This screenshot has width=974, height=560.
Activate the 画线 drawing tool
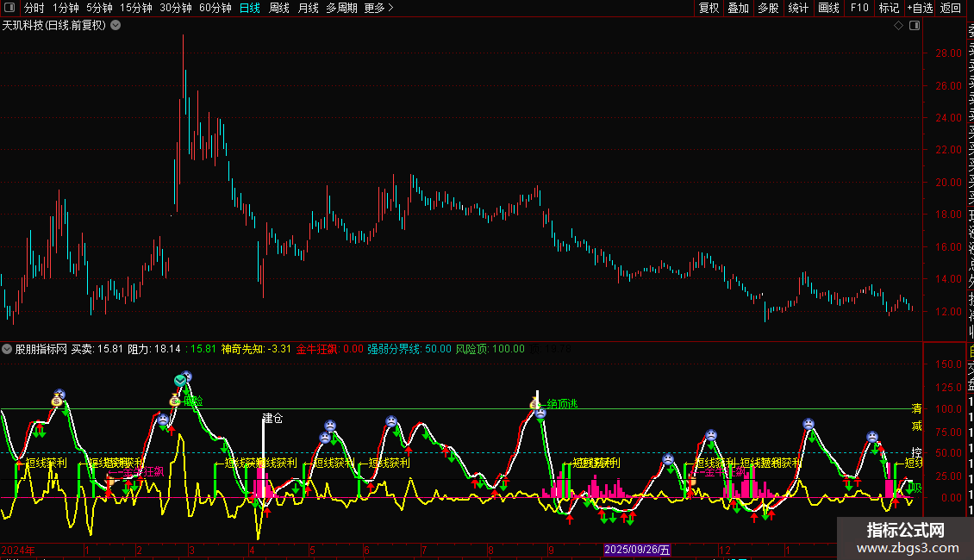(828, 8)
